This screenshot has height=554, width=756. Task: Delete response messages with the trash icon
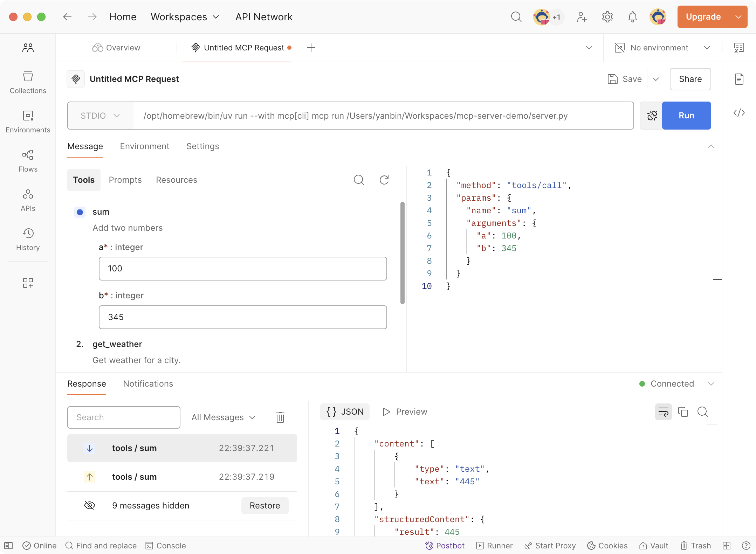point(280,417)
